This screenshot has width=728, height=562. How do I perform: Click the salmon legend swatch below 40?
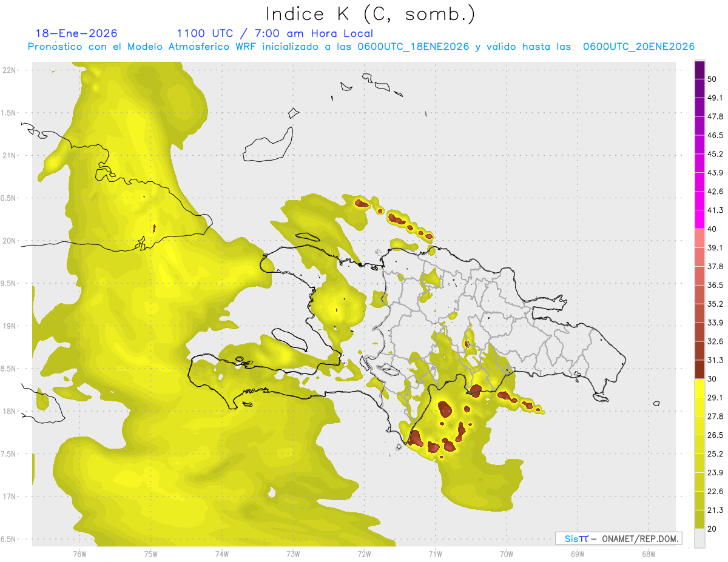(x=700, y=238)
